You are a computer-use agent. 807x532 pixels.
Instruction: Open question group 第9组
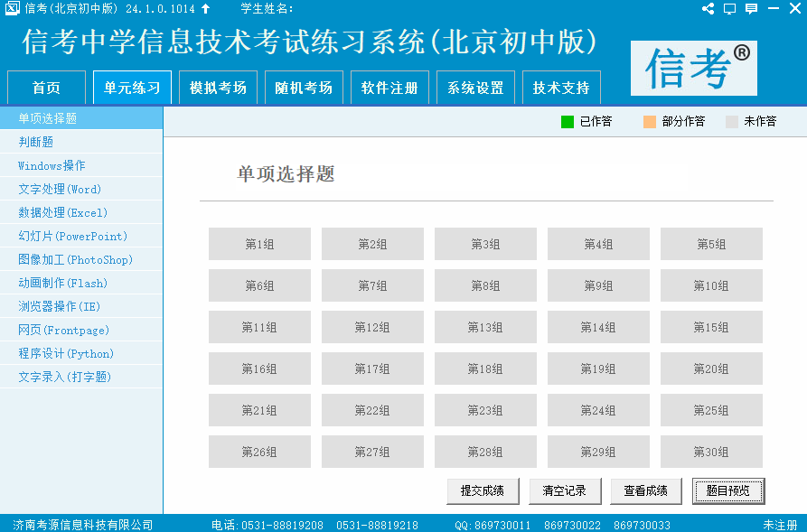click(x=598, y=285)
